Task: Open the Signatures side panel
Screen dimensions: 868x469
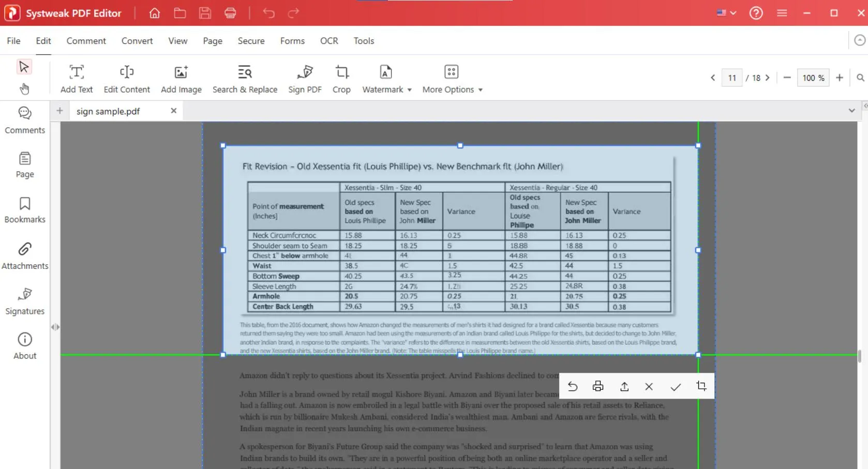Action: point(25,301)
